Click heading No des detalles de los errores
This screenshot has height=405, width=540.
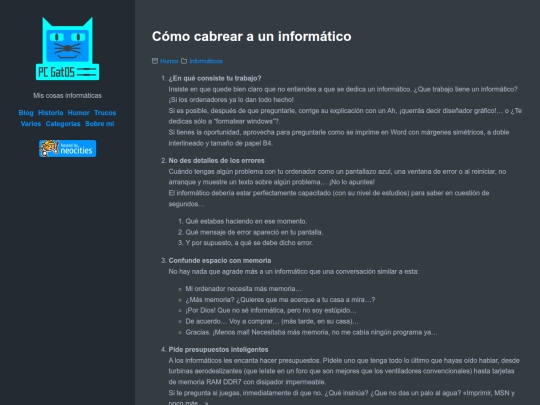[x=217, y=160]
